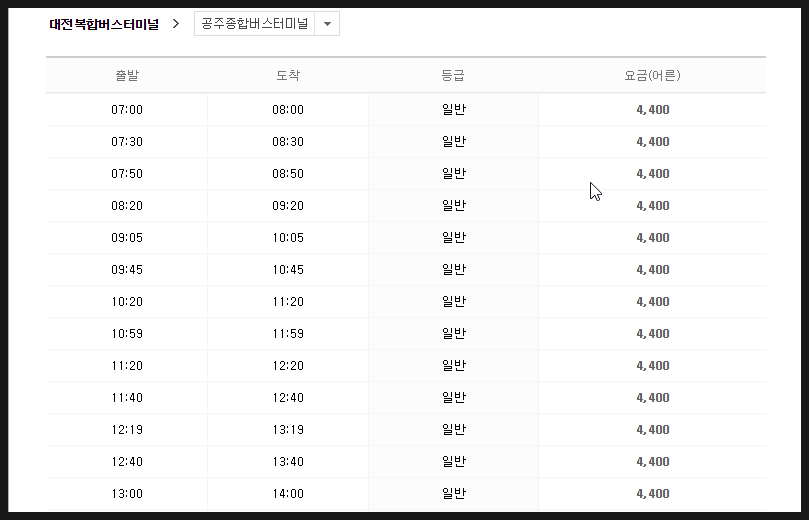The width and height of the screenshot is (809, 520).
Task: Choose the 09:45 departure time
Action: (127, 269)
